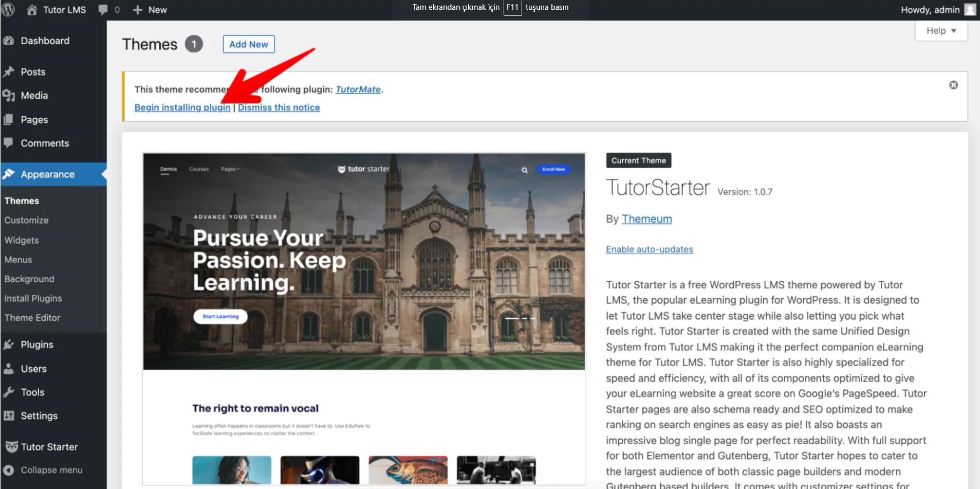The width and height of the screenshot is (980, 489).
Task: Open the Tutor Starter menu
Action: point(49,447)
